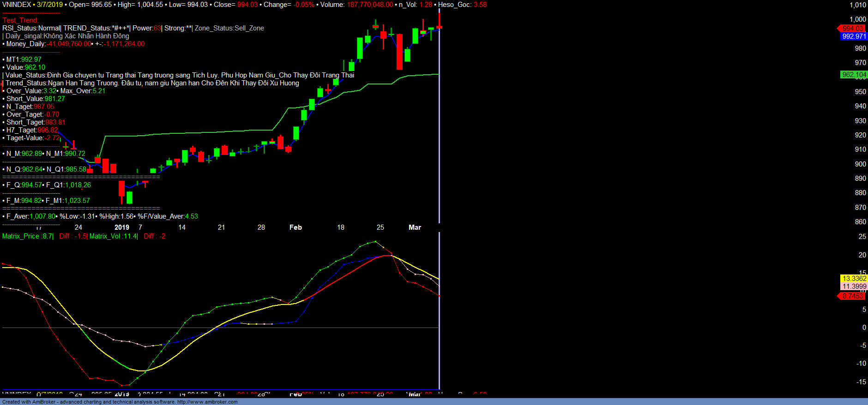Click the blue 992.971 price axis tag
This screenshot has height=405, width=868.
click(854, 36)
